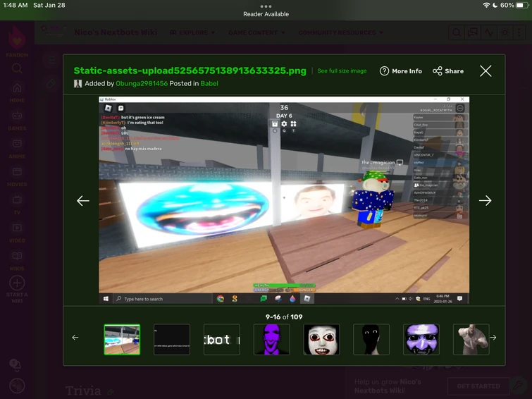Select the purple grinning face thumbnail
This screenshot has height=399, width=532.
click(421, 339)
